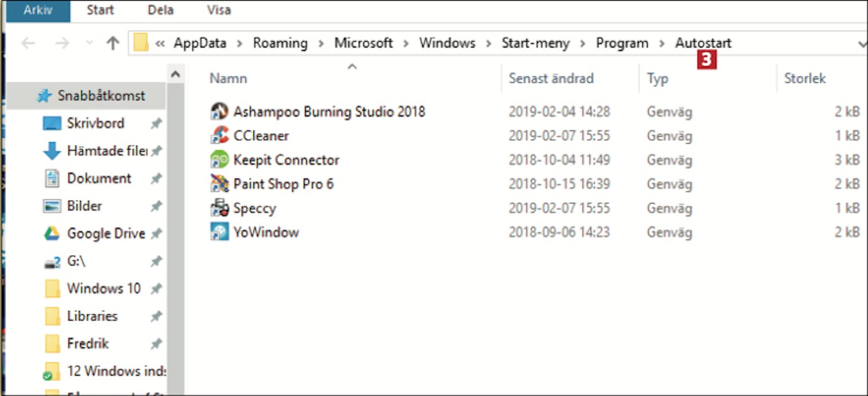Screen dimensions: 868x396
Task: Go back with the left arrow button
Action: tap(28, 43)
